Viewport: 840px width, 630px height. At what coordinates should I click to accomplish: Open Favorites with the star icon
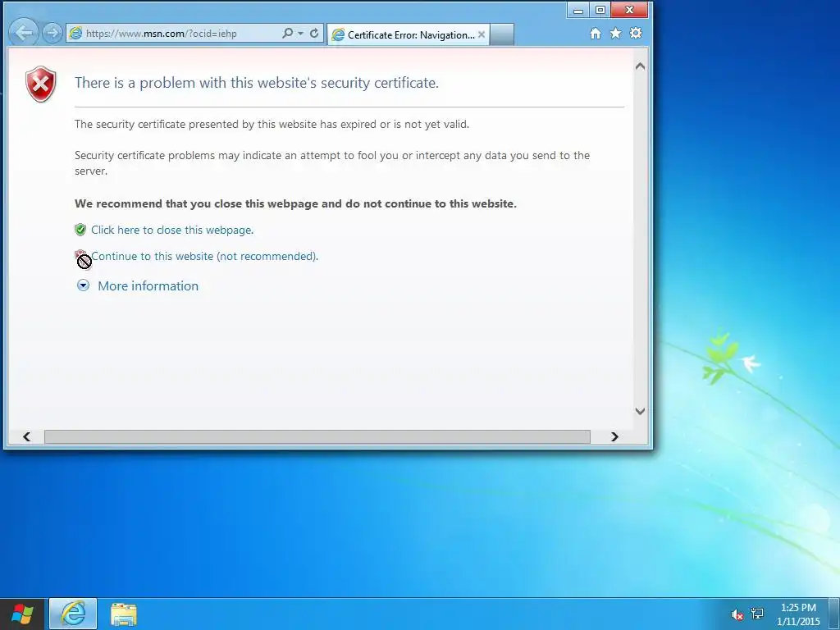(x=615, y=33)
